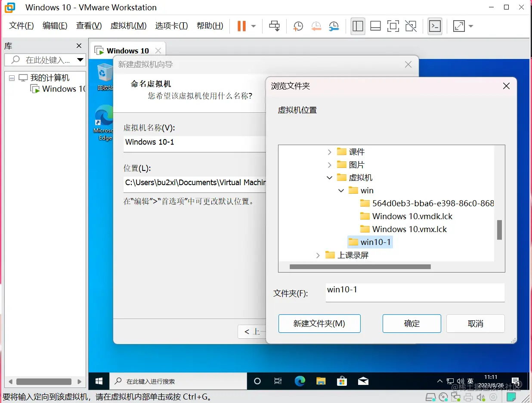This screenshot has width=532, height=403.
Task: Click the folder tree vertical scrollbar
Action: (500, 229)
